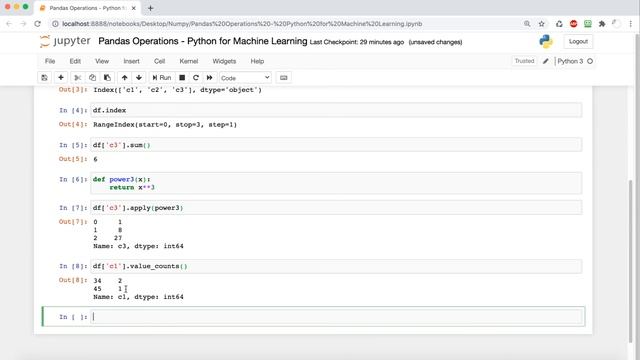Image resolution: width=640 pixels, height=360 pixels.
Task: Click the df['c3'].apply(power3) cell
Action: coord(337,208)
